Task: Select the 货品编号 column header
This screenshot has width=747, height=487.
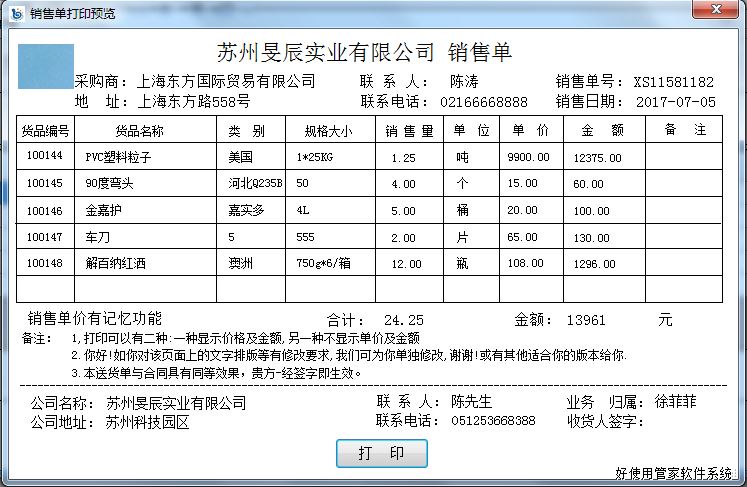Action: pyautogui.click(x=46, y=131)
